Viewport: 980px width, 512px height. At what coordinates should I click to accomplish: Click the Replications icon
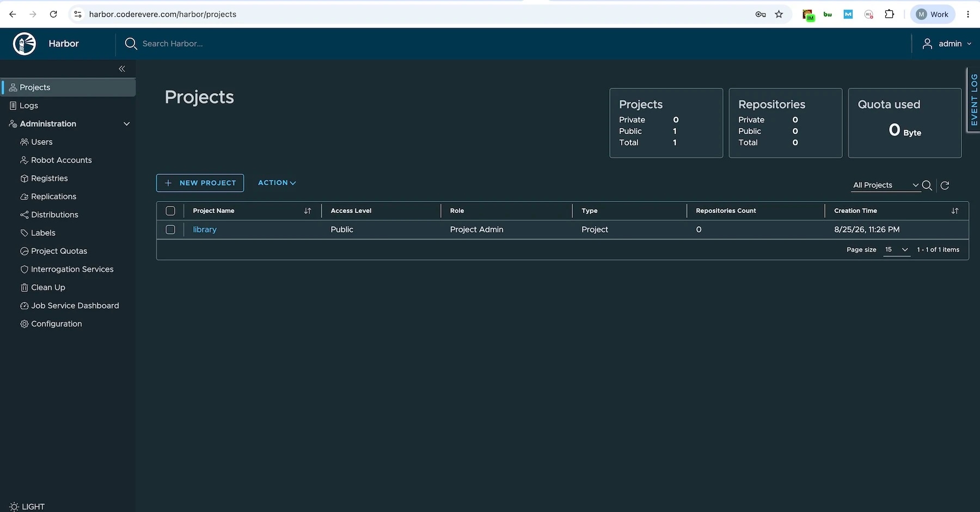click(24, 197)
